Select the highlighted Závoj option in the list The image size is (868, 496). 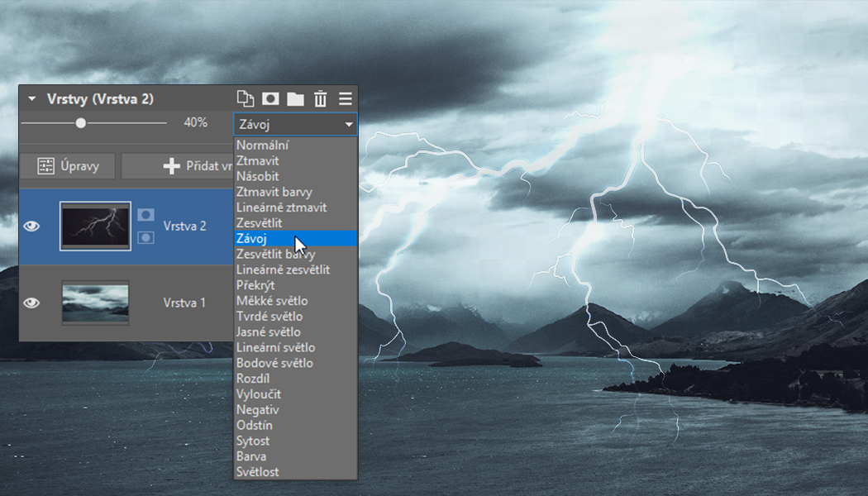click(296, 238)
